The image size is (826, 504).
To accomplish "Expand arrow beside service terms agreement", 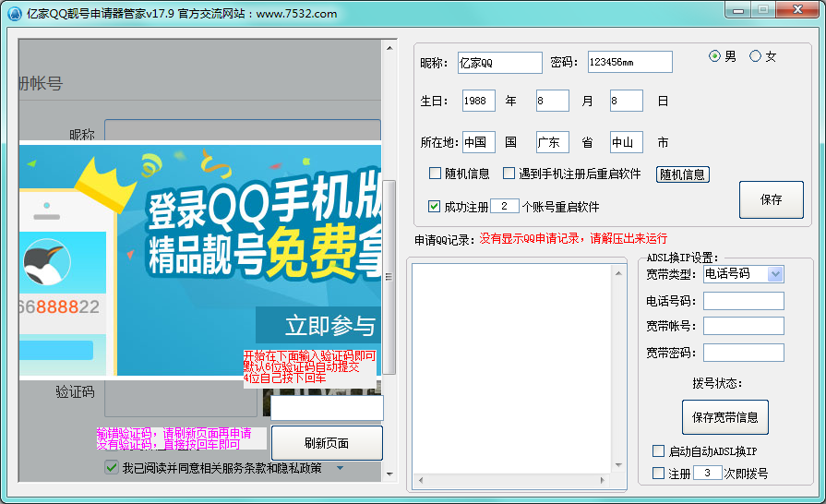I will [x=341, y=468].
